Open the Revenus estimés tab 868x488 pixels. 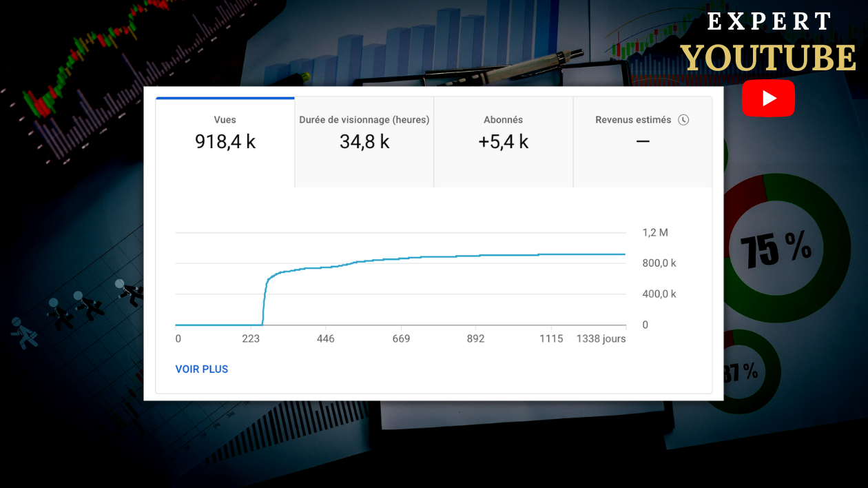coord(643,142)
